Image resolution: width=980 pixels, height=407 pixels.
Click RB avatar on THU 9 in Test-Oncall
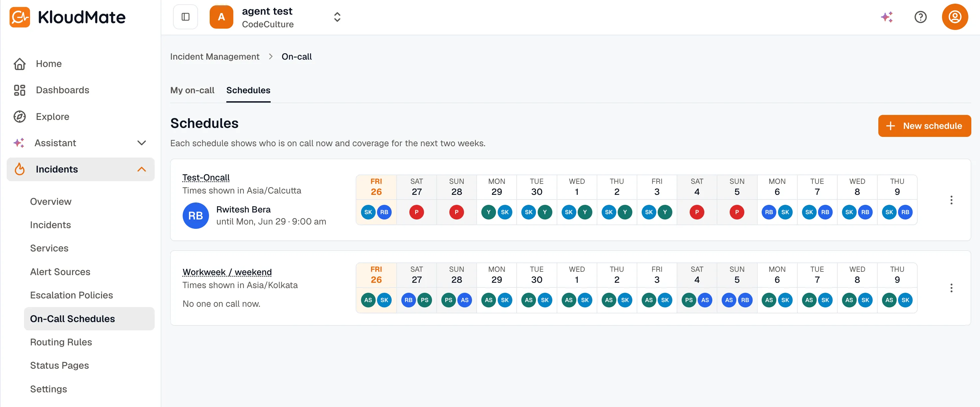[905, 212]
